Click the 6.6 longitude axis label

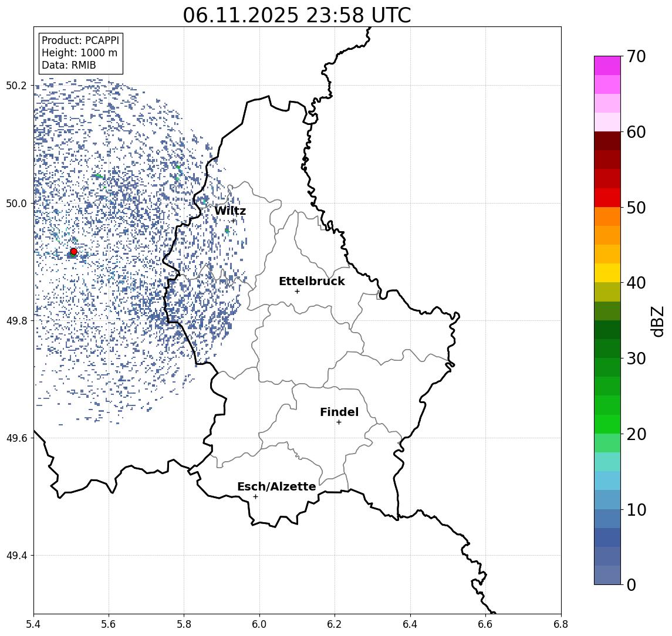click(x=485, y=624)
